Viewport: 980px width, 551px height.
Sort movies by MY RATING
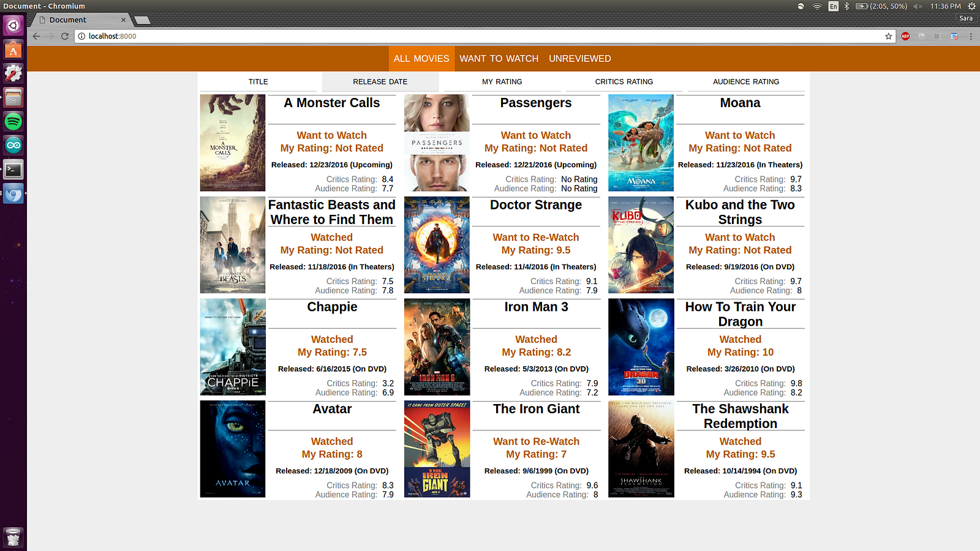coord(502,82)
